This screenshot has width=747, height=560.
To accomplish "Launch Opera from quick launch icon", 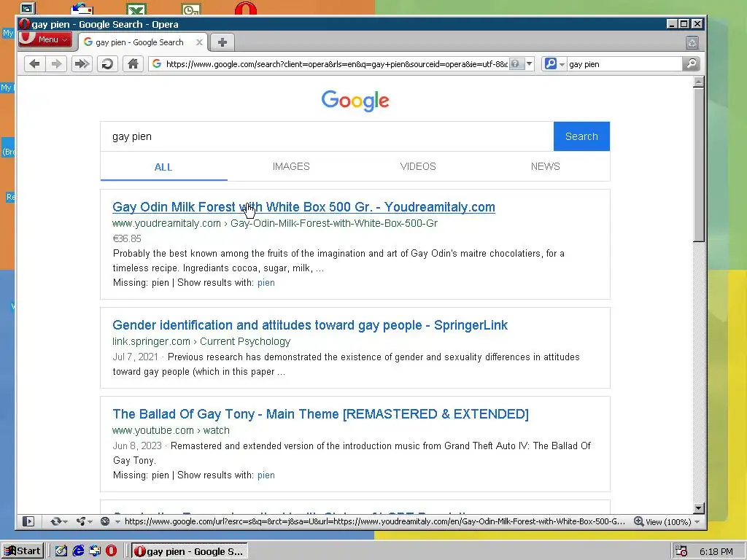I will [111, 551].
